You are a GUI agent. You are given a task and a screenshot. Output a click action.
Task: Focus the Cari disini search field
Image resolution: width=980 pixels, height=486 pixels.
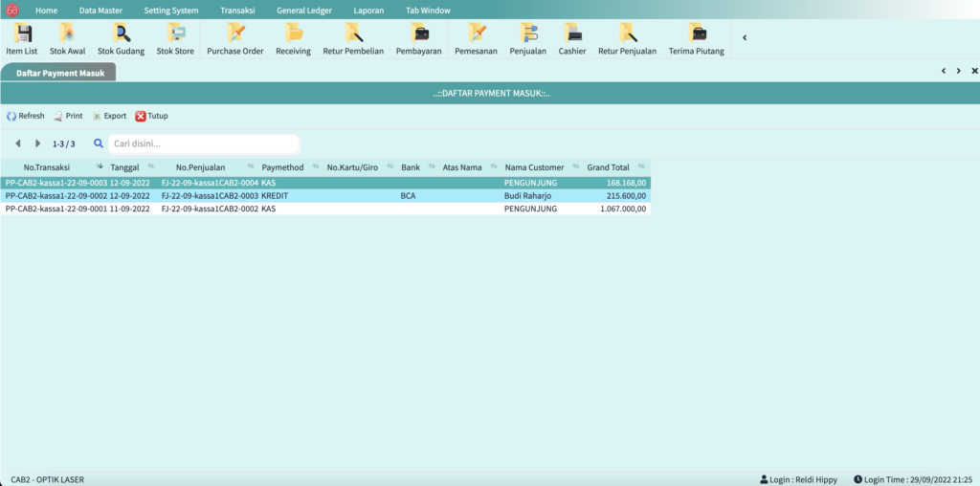click(204, 144)
